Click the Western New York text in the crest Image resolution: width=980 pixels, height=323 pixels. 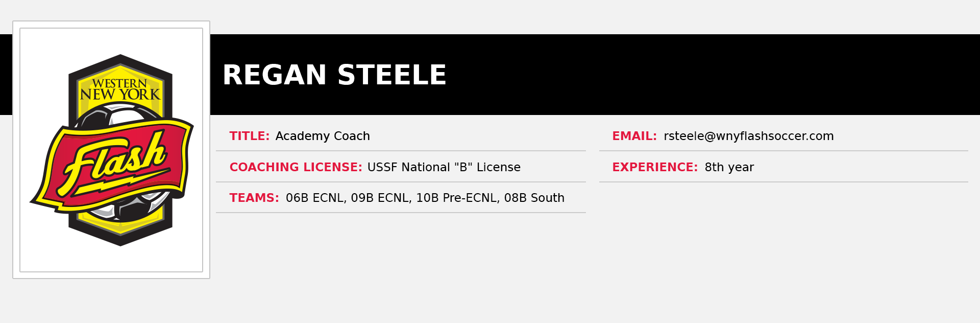pyautogui.click(x=120, y=89)
